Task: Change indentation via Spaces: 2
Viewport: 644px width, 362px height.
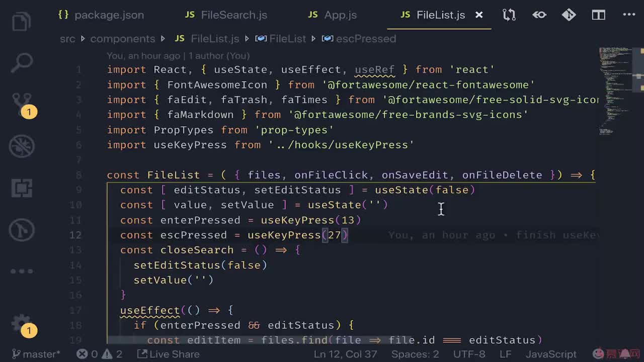Action: (x=415, y=354)
